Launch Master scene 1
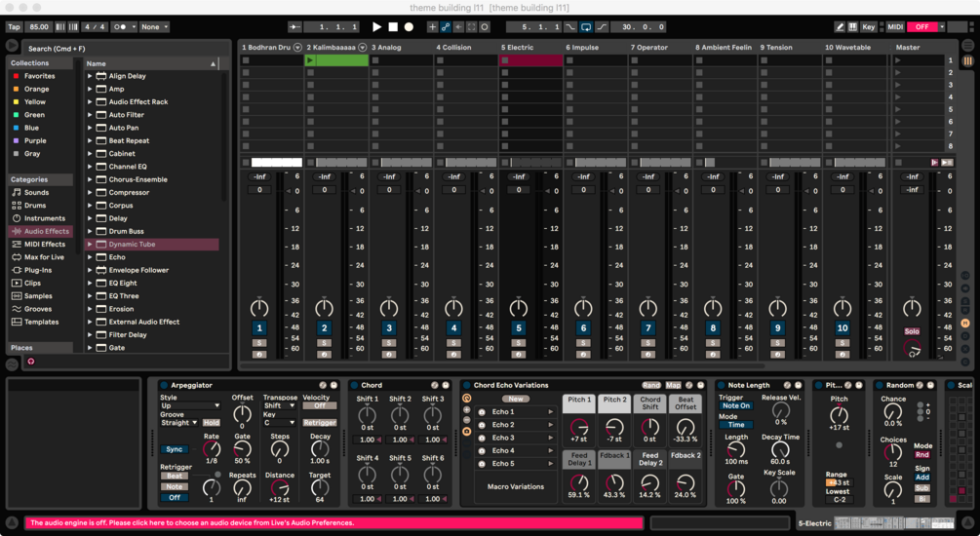Screen dimensions: 980x536 [x=898, y=60]
